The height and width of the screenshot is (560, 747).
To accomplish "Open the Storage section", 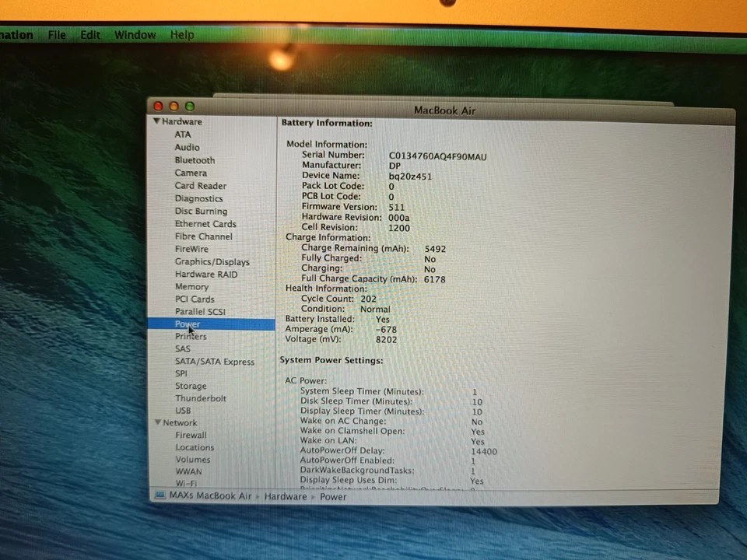I will 191,385.
